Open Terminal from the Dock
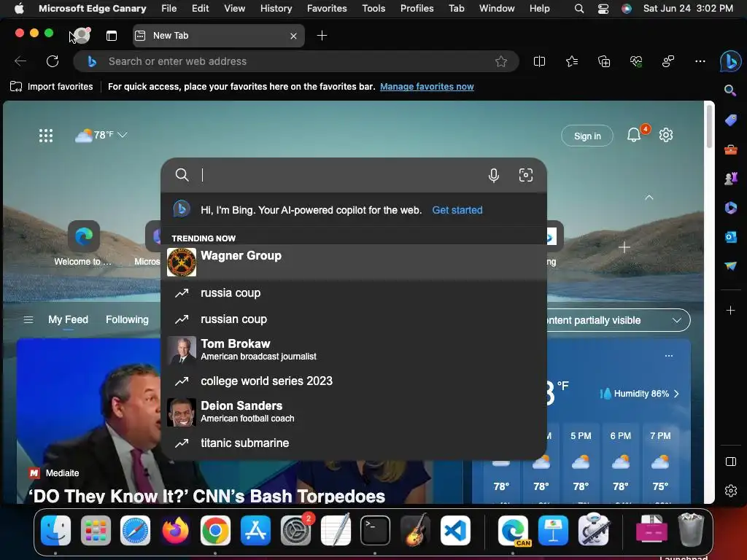 [x=375, y=531]
